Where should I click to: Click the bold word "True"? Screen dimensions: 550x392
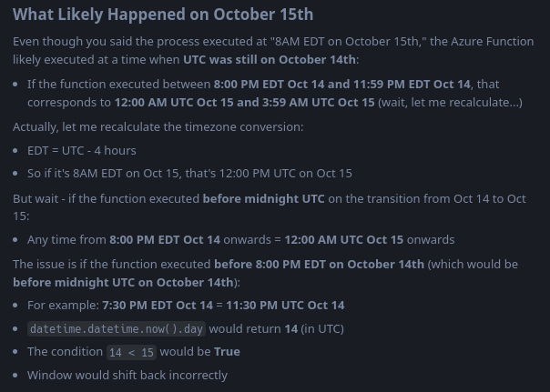click(x=227, y=352)
